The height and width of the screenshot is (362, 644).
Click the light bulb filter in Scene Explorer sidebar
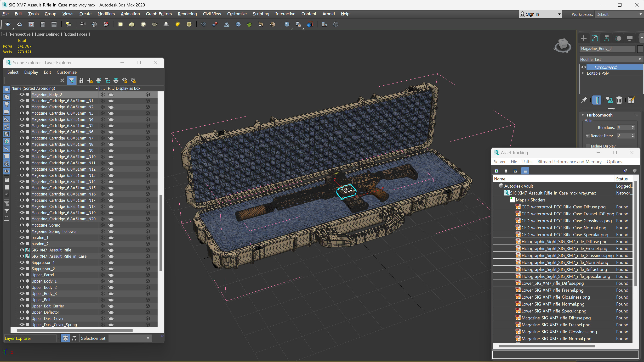click(x=7, y=104)
